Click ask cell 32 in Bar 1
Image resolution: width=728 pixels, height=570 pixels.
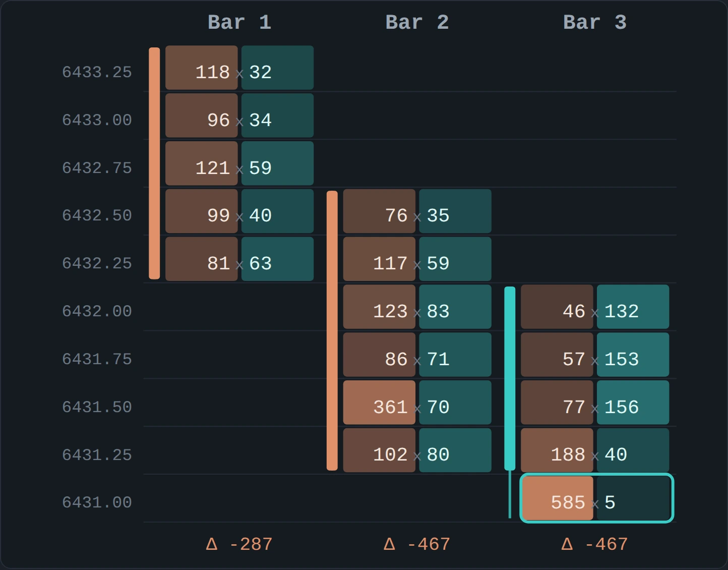tap(277, 68)
